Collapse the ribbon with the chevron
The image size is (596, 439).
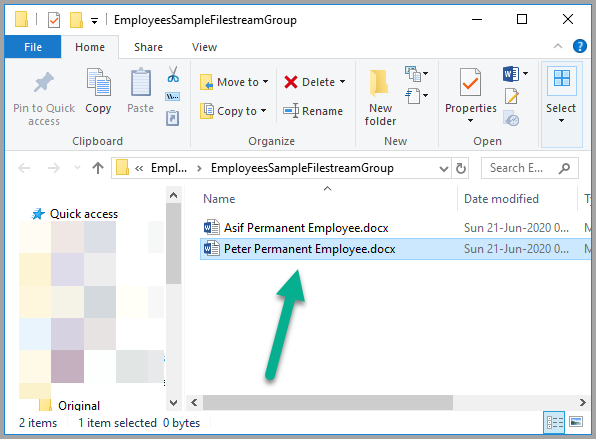point(558,46)
